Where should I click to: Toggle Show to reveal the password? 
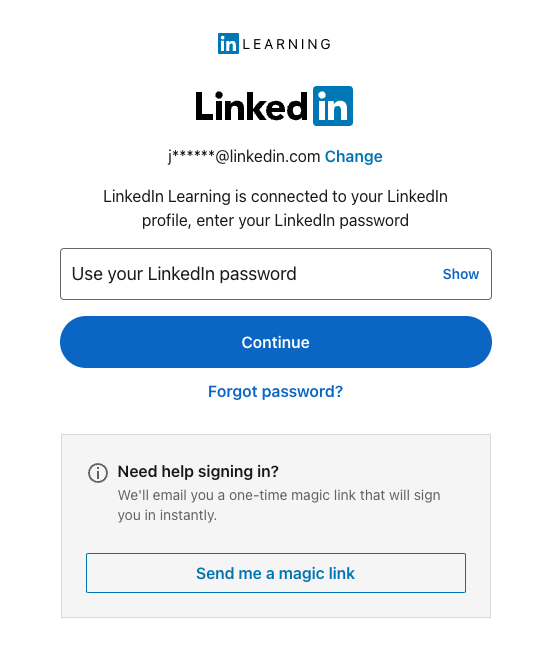[x=461, y=274]
